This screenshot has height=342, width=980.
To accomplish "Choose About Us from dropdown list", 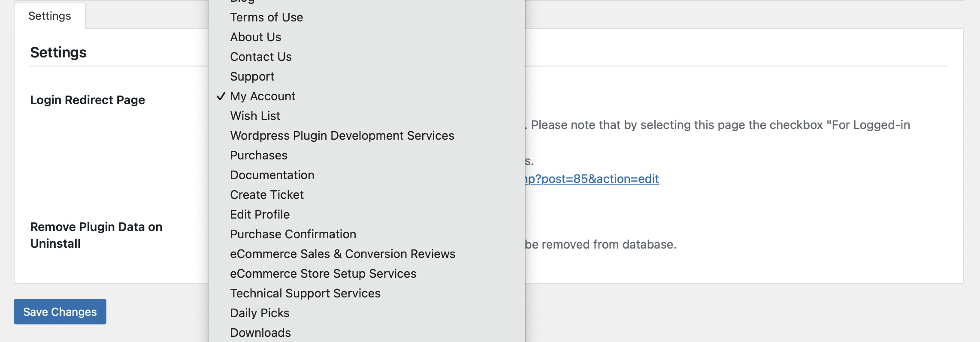I will (367, 37).
